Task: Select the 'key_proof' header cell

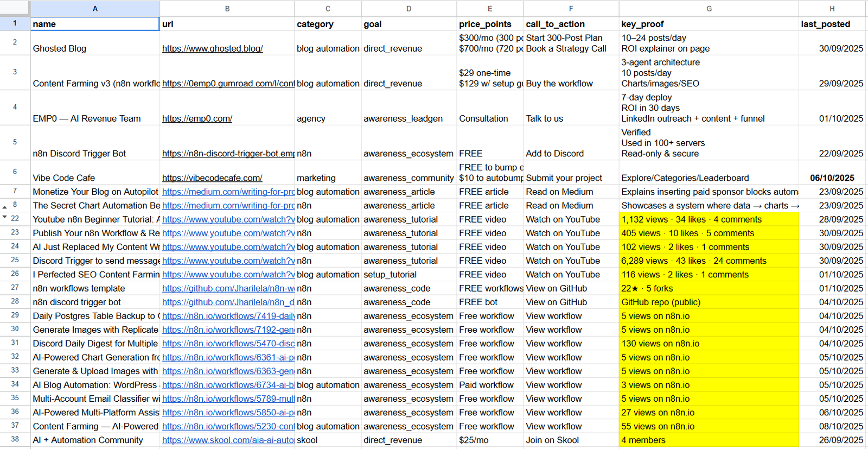Action: 709,24
